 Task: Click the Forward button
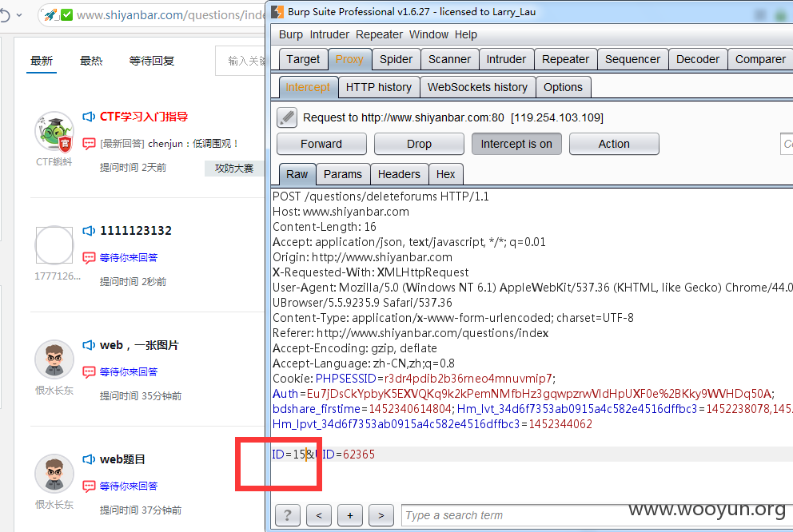pyautogui.click(x=321, y=144)
